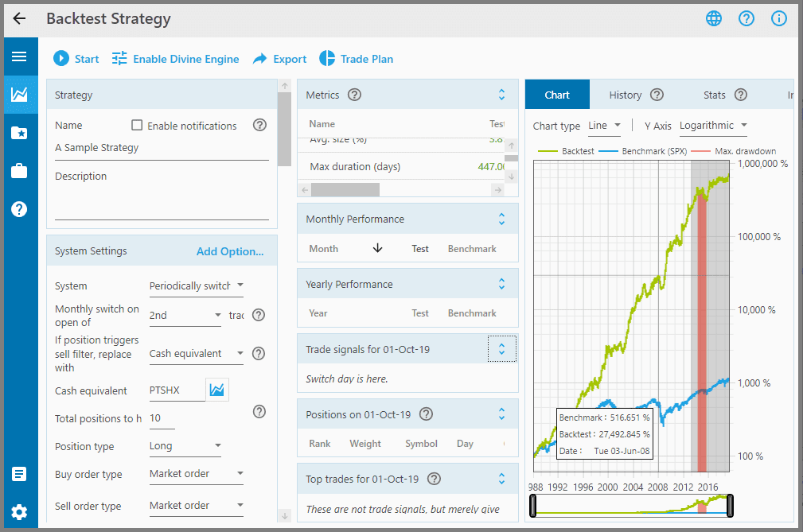Click the back arrow icon
Screen dimensions: 803x532
tap(20, 19)
